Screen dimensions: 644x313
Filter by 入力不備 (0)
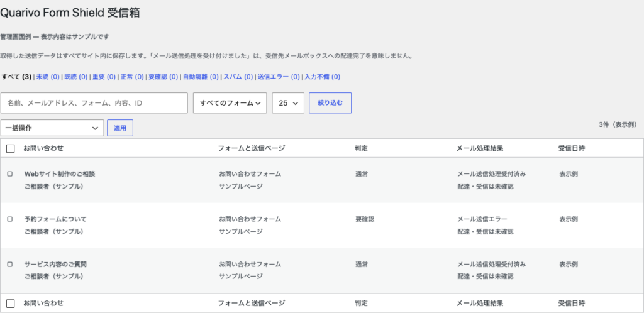323,77
